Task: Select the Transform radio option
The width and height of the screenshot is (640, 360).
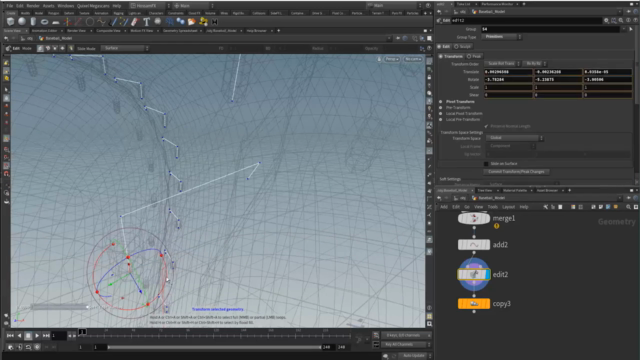Action: click(451, 56)
